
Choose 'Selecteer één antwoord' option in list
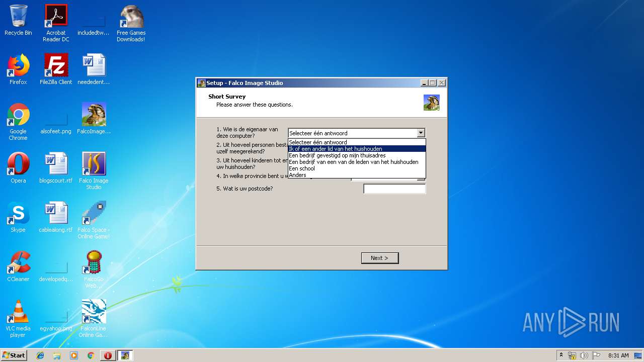coord(357,142)
